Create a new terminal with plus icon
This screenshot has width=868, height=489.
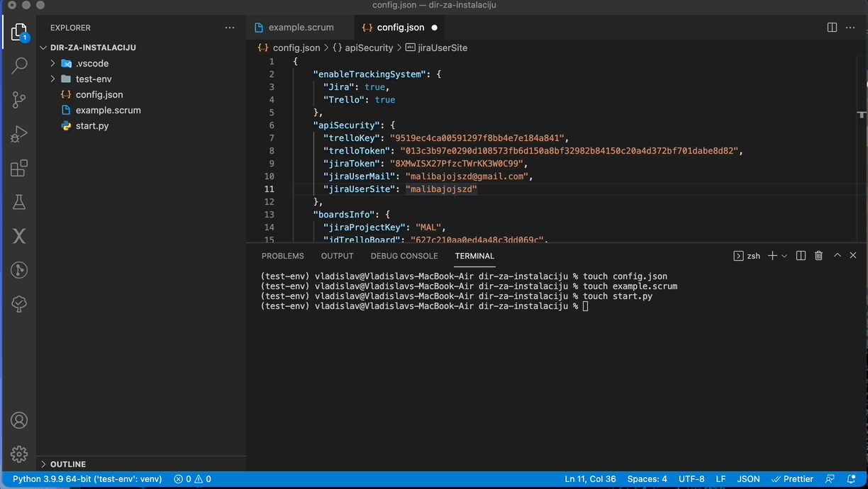(x=772, y=256)
